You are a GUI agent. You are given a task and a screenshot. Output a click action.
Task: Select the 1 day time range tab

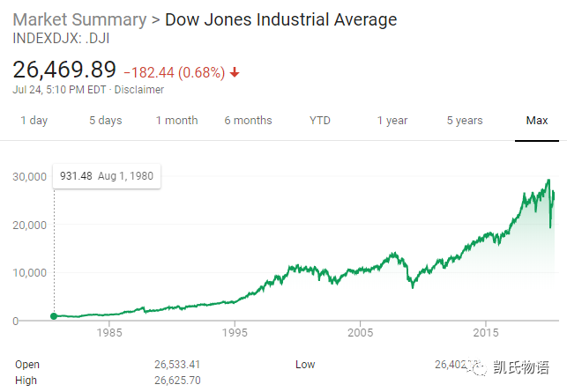[x=34, y=121]
